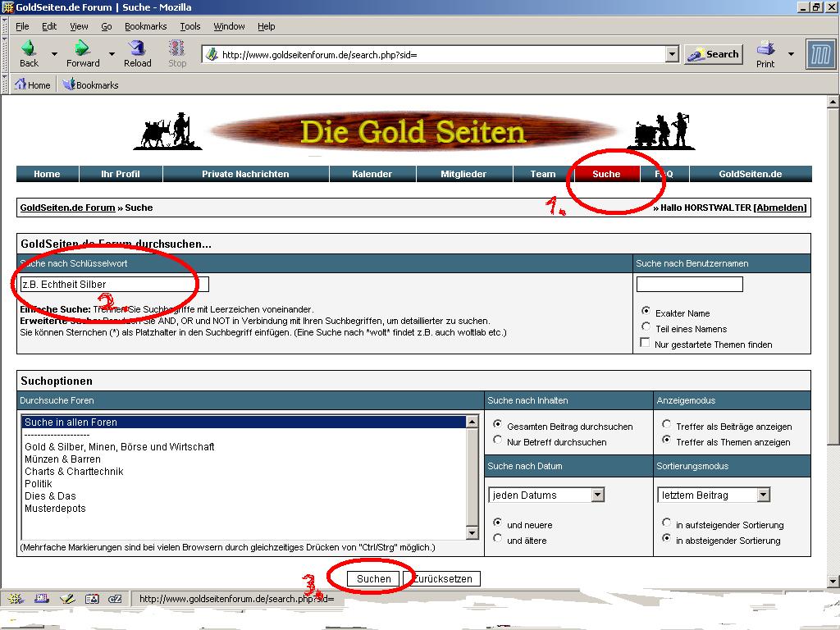Open the jeden Datums dropdown
The height and width of the screenshot is (630, 840).
click(546, 495)
